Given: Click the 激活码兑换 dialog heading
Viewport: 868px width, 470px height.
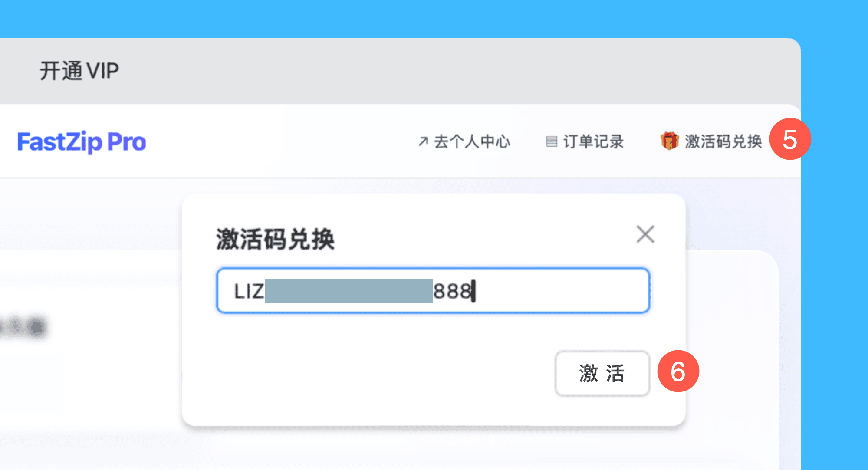Looking at the screenshot, I should [276, 239].
